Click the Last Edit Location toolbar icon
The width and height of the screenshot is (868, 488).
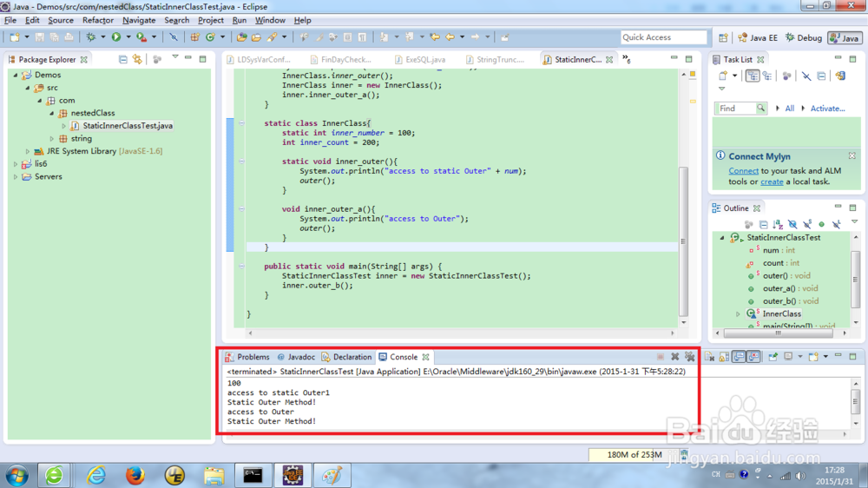[x=435, y=37]
